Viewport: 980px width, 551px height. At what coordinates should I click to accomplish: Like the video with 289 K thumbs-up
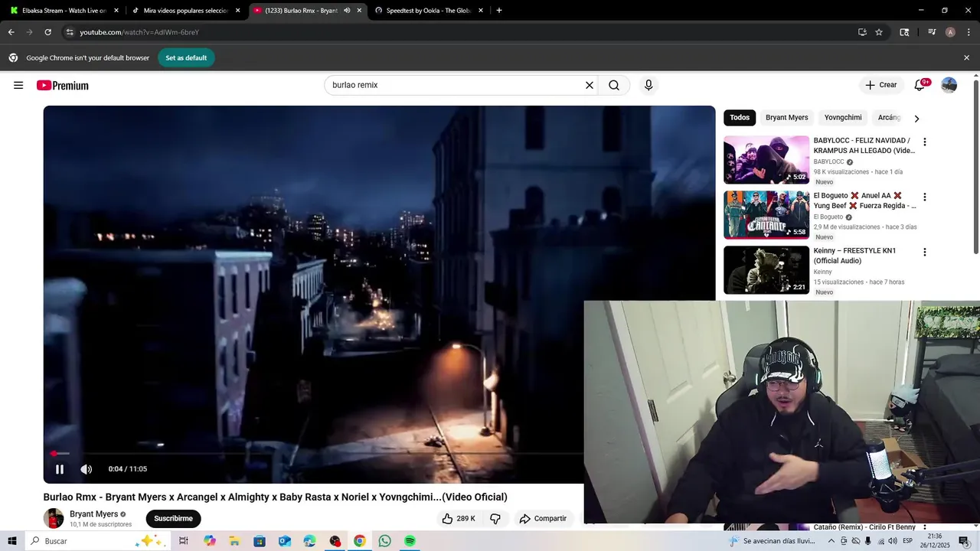click(459, 518)
